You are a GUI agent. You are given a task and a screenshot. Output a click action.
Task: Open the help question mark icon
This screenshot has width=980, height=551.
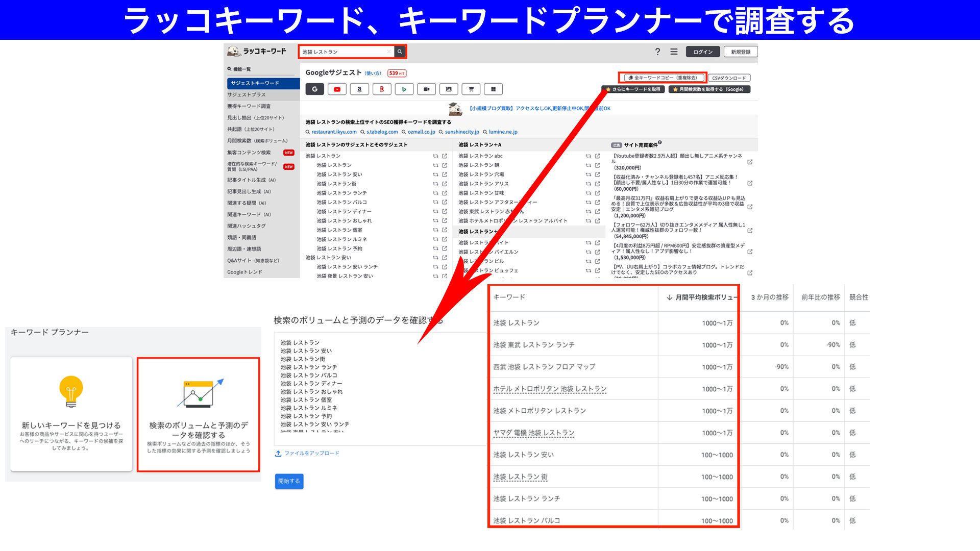pyautogui.click(x=657, y=52)
